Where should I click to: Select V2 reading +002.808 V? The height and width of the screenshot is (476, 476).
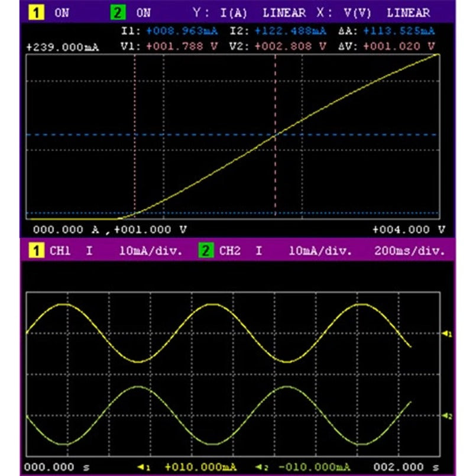click(290, 46)
